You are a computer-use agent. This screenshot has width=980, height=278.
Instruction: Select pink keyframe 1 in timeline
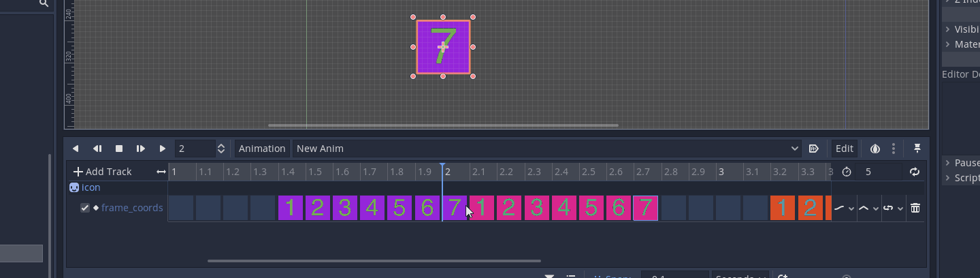point(482,208)
